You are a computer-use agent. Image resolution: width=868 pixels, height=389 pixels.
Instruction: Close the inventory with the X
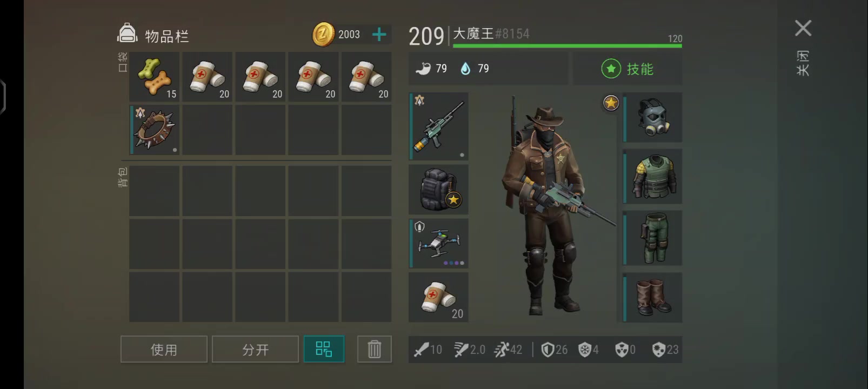[803, 28]
